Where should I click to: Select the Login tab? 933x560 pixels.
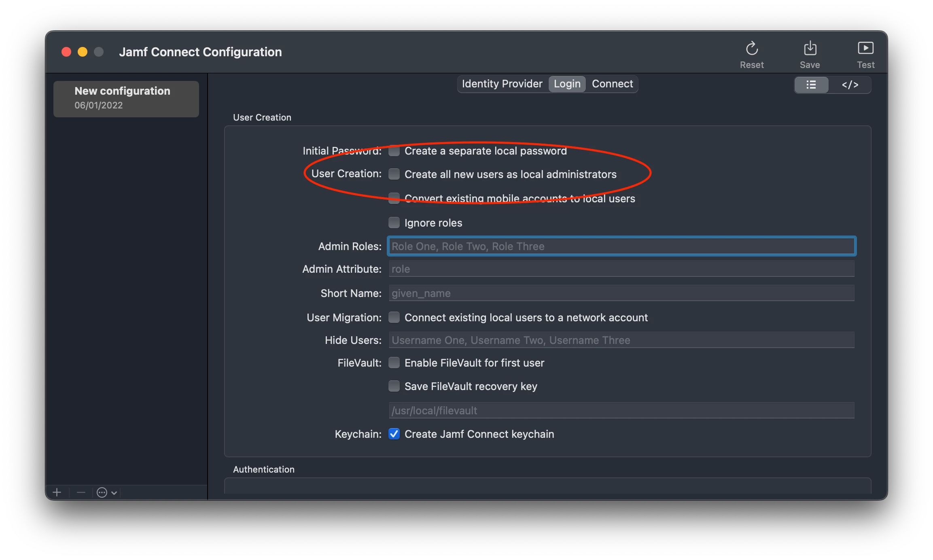[567, 84]
